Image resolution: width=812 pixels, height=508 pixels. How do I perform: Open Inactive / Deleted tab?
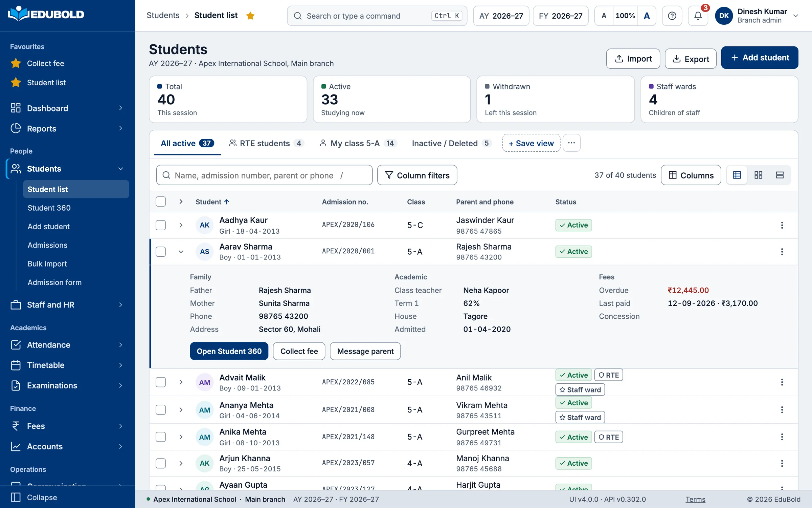(x=452, y=143)
